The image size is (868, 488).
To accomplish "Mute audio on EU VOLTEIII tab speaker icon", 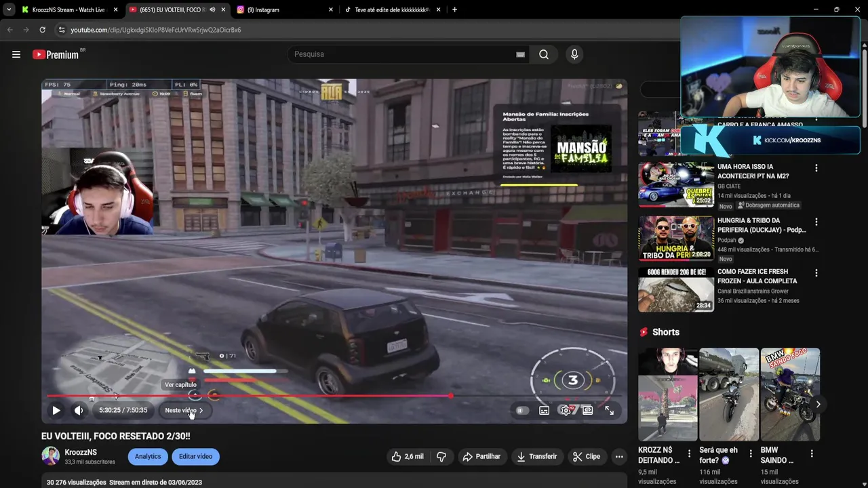I will coord(213,9).
